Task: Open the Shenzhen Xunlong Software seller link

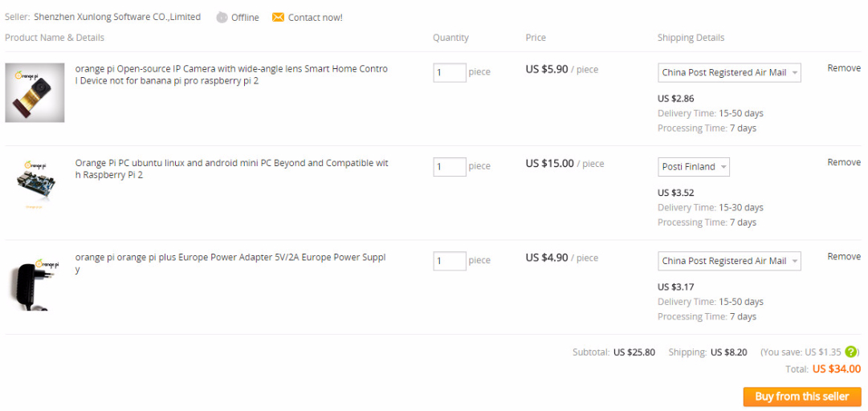Action: pos(117,17)
